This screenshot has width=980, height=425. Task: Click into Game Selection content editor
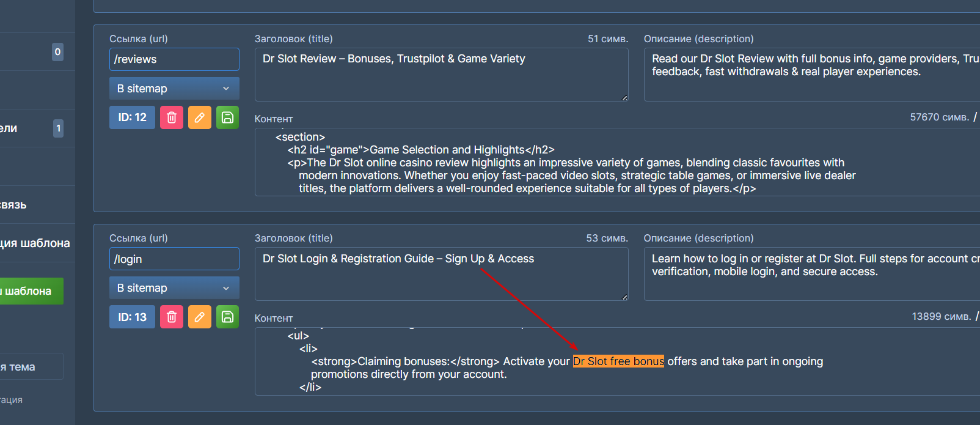click(617, 162)
